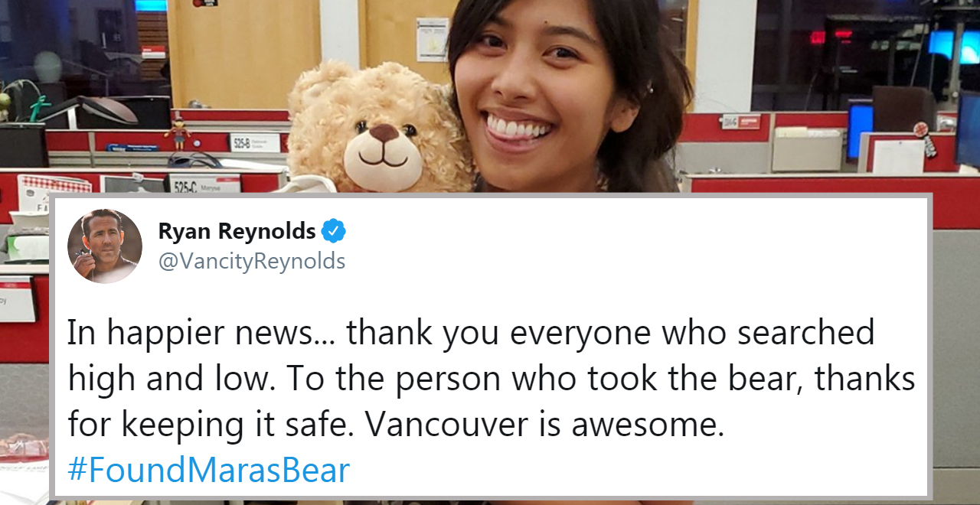Click the blue verified checkmark badge
This screenshot has width=980, height=505.
pos(333,230)
